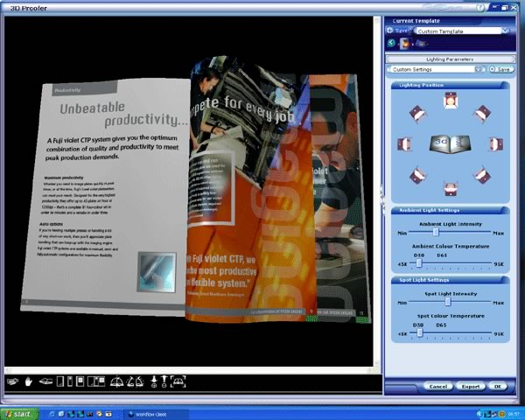The height and width of the screenshot is (420, 525).
Task: Click the zoom in arrow icon
Action: [154, 381]
